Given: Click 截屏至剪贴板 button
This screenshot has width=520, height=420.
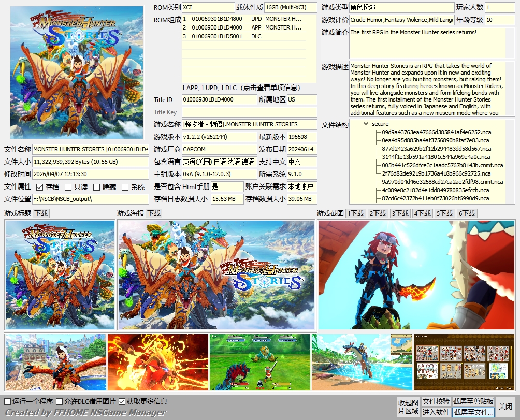Looking at the screenshot, I should tap(473, 401).
